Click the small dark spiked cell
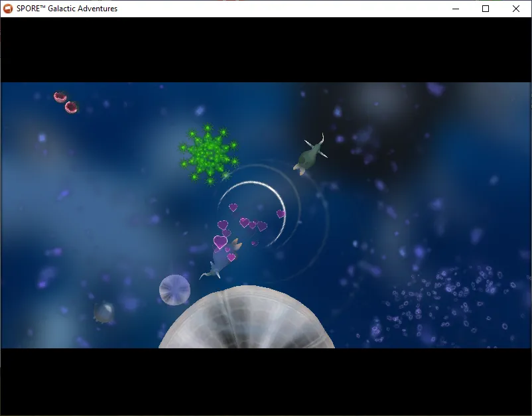The width and height of the screenshot is (532, 416). (x=104, y=312)
